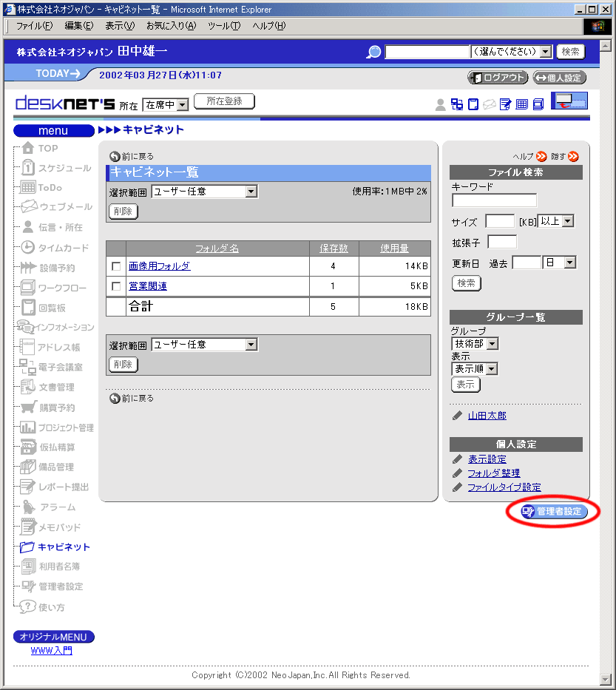The image size is (616, 690).
Task: Click the 管理者設定 button circled in red
Action: [555, 512]
